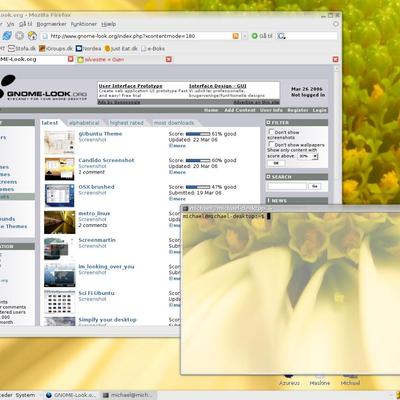
Task: Click the Register link in site navigation
Action: click(x=298, y=110)
